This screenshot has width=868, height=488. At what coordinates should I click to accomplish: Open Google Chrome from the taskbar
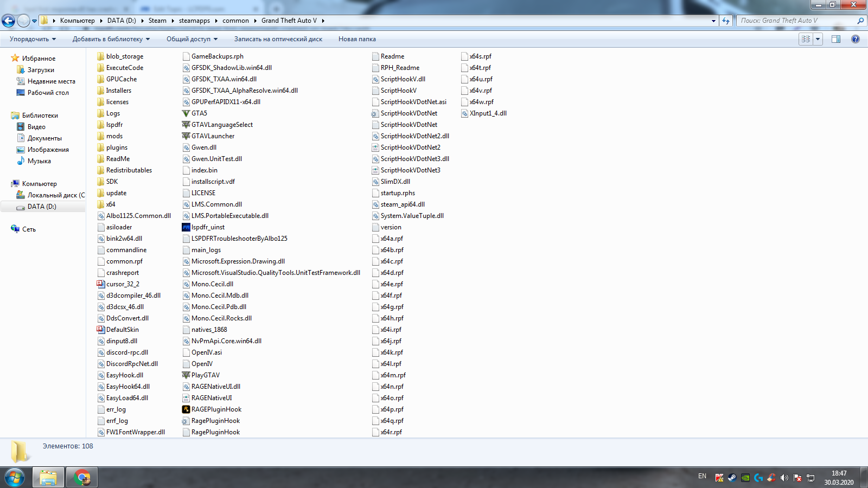click(82, 478)
